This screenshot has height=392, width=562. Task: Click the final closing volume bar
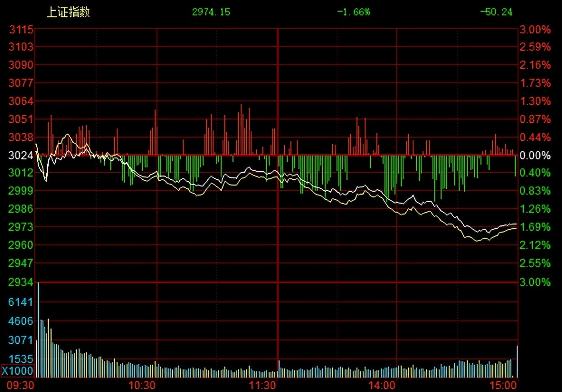pyautogui.click(x=517, y=362)
